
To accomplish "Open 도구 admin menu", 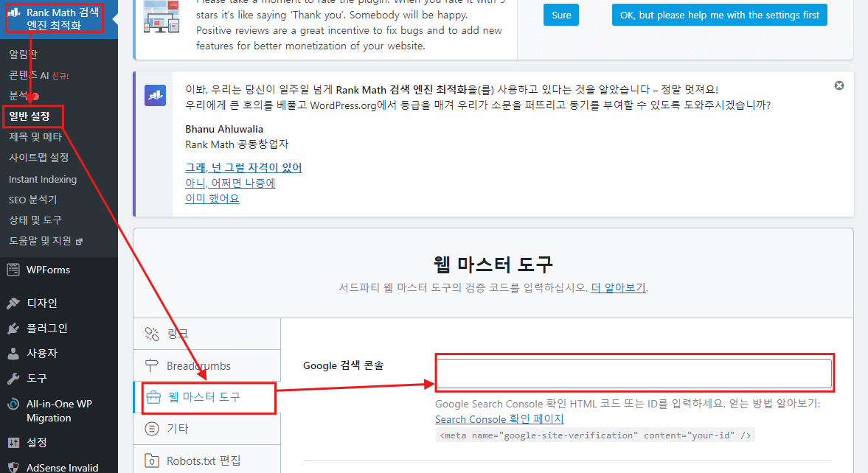I will click(x=37, y=379).
